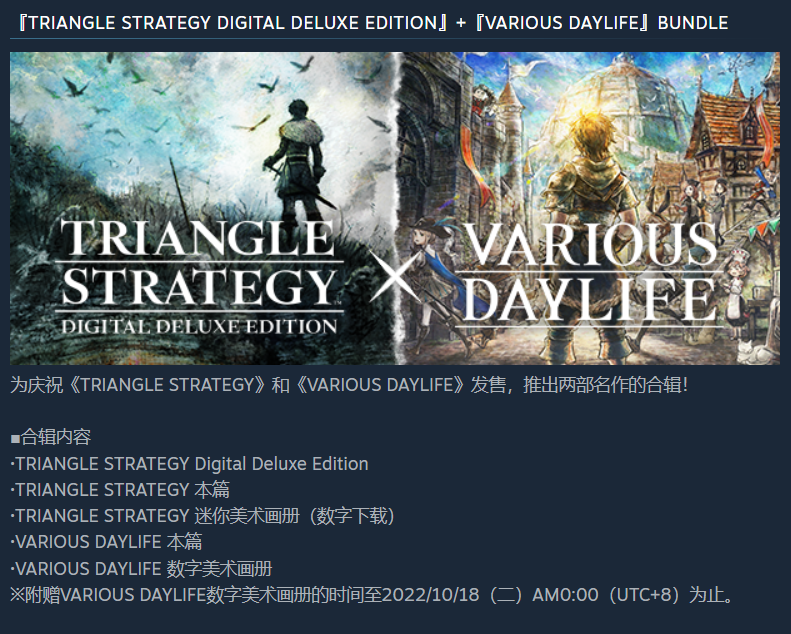
Task: Click the 为庆祝 celebration announcement sentence
Action: pos(349,385)
